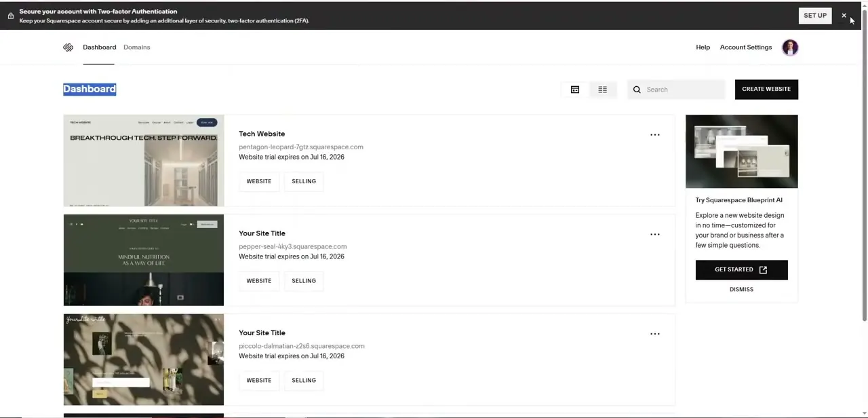Dismiss the Blueprint AI promo card
Screen dimensions: 868x418
point(741,290)
